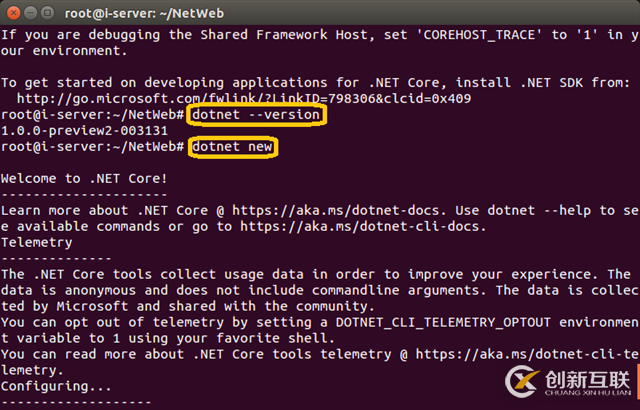Click the prompt before dotnet --version
This screenshot has width=640, height=410.
[92, 115]
